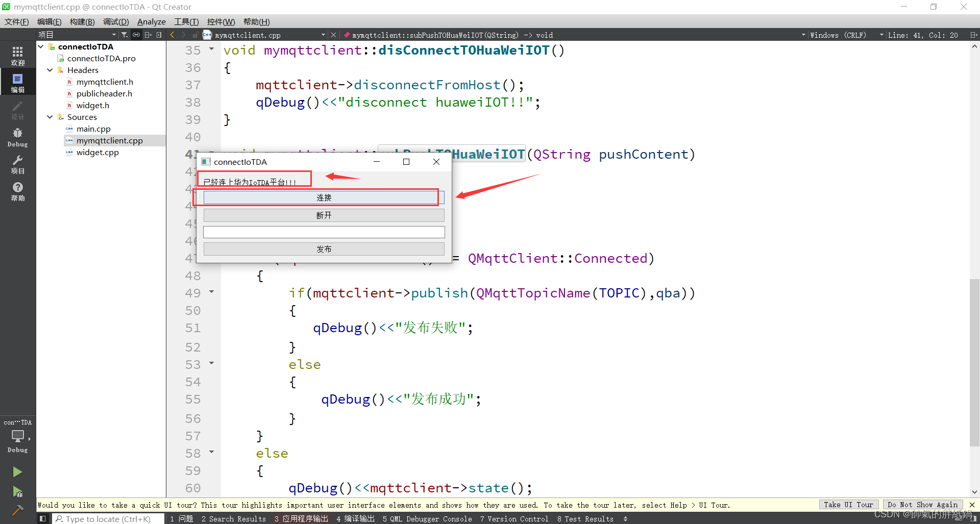Click the 发布 button in connectIoTDA window

324,249
